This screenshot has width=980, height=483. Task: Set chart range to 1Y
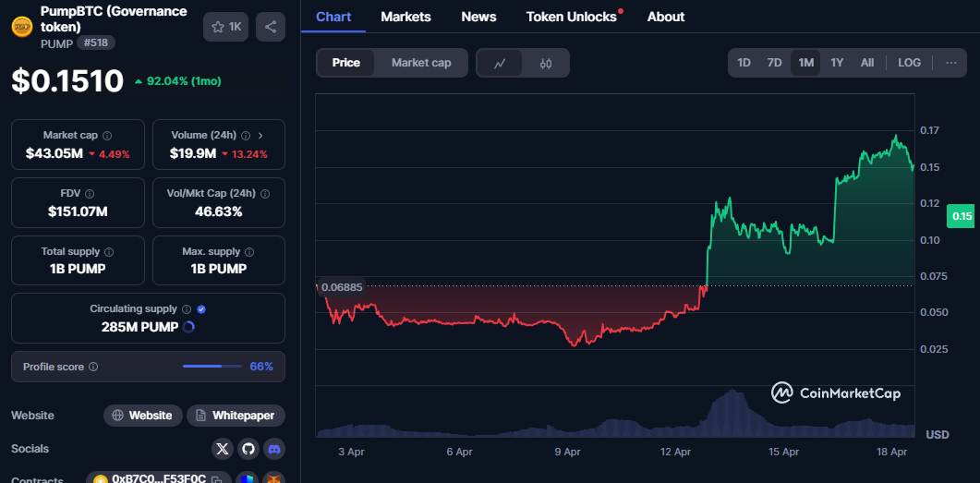[x=837, y=63]
